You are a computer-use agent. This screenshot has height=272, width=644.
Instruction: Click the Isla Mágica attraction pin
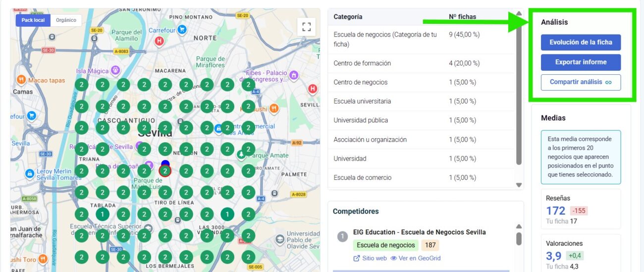pos(115,70)
